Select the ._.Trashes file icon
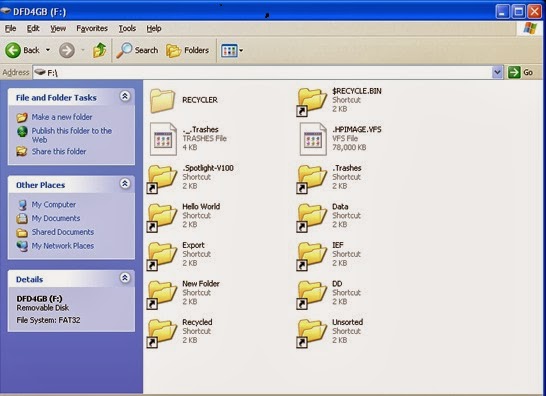 (x=163, y=139)
